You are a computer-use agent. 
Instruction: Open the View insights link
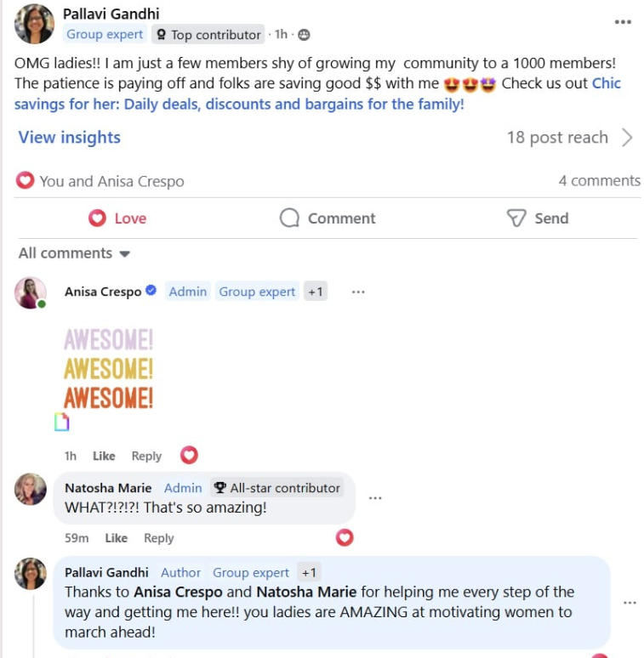[x=70, y=138]
